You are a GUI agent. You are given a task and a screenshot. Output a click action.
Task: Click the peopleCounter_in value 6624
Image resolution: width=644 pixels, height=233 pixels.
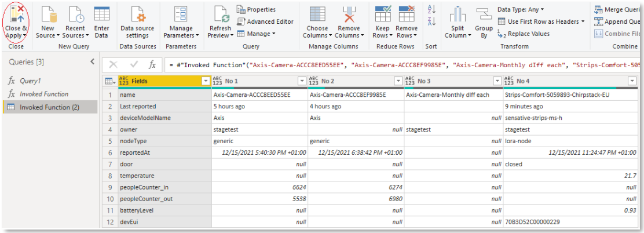tap(259, 187)
